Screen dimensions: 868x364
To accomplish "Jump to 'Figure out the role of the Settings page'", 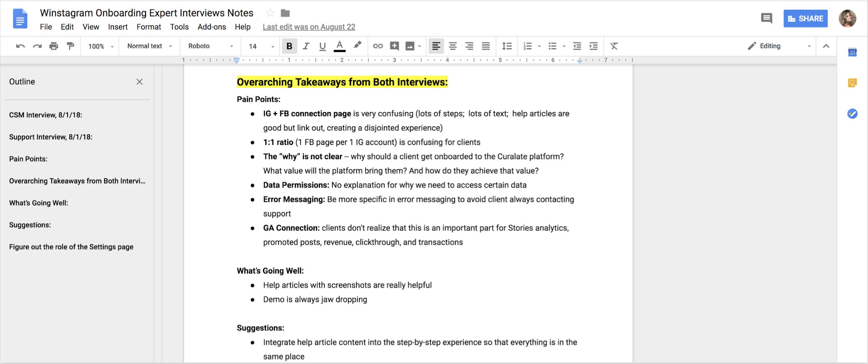I will [x=71, y=247].
